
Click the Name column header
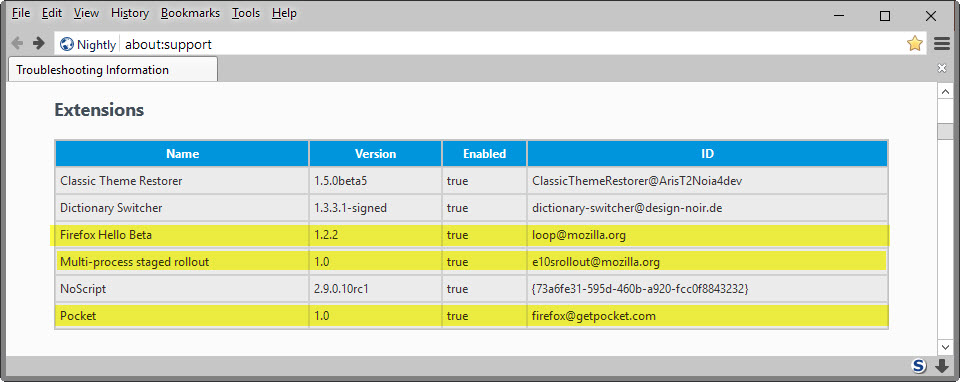tap(182, 154)
